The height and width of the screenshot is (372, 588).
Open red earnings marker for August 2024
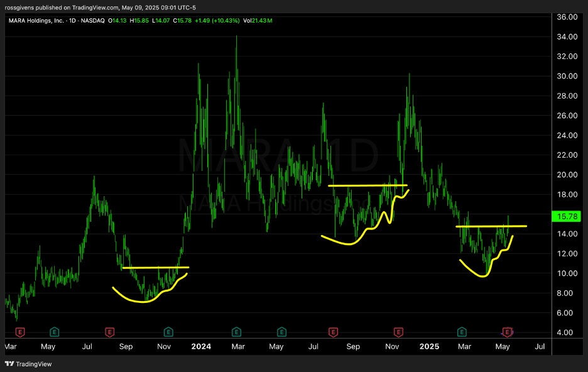333,332
